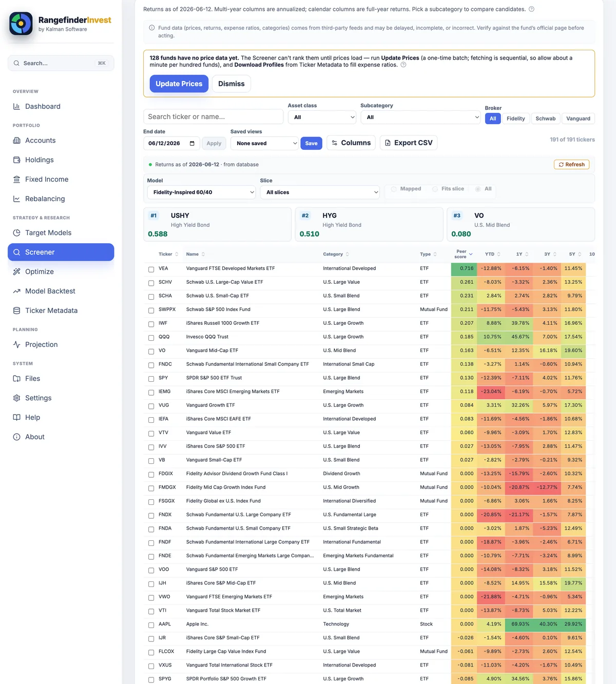Sort by Type column sort icon

pyautogui.click(x=435, y=254)
